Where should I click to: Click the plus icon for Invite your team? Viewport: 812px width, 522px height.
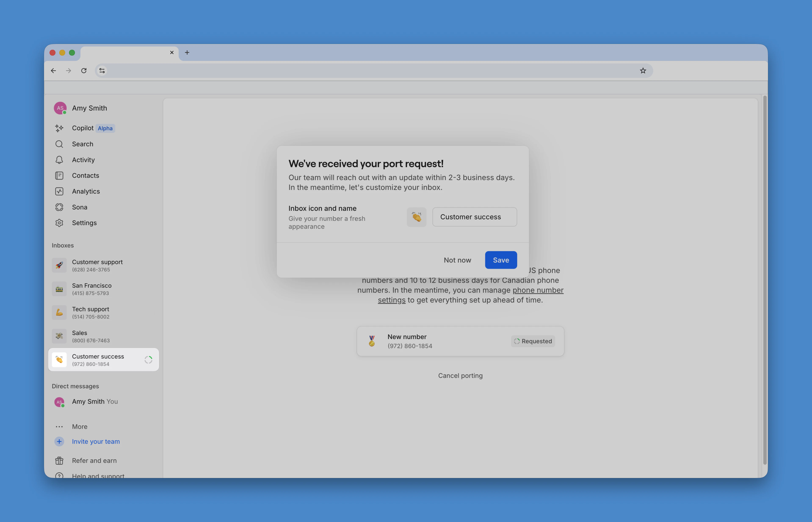[x=59, y=441]
